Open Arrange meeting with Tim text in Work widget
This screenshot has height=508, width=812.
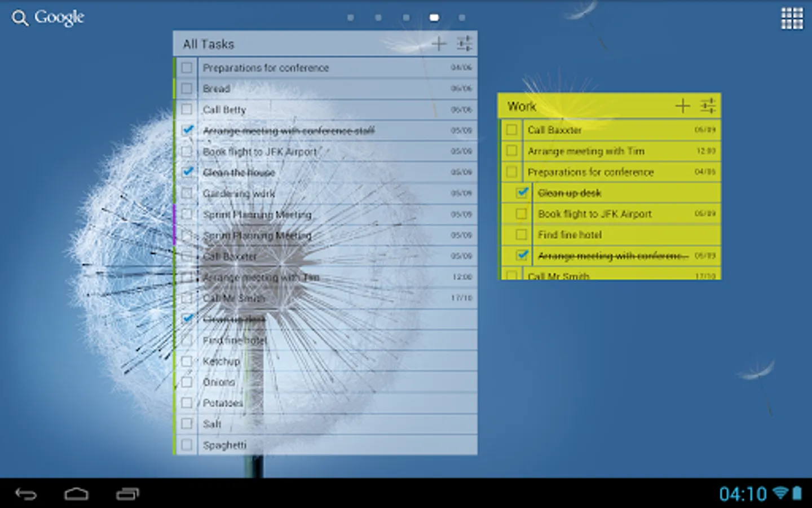point(586,151)
